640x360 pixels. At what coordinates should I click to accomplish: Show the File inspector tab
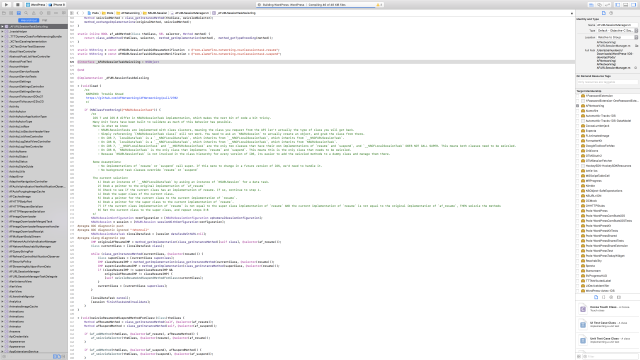click(x=604, y=13)
